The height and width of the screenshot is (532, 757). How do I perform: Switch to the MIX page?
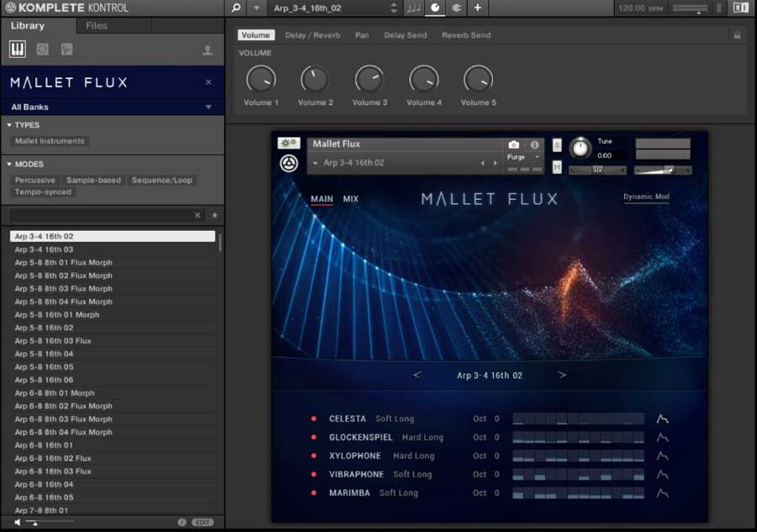[x=351, y=199]
